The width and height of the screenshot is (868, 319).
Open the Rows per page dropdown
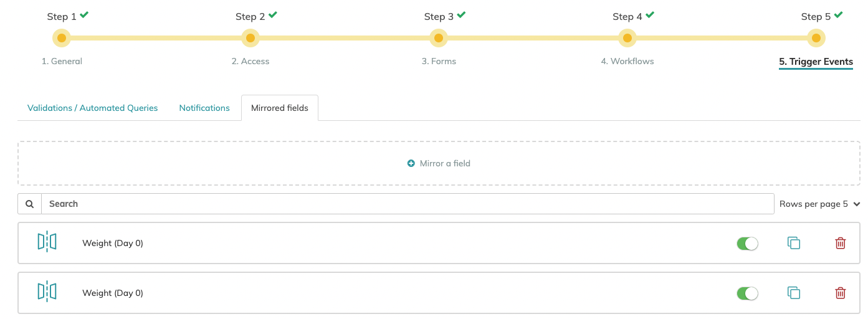tap(819, 204)
